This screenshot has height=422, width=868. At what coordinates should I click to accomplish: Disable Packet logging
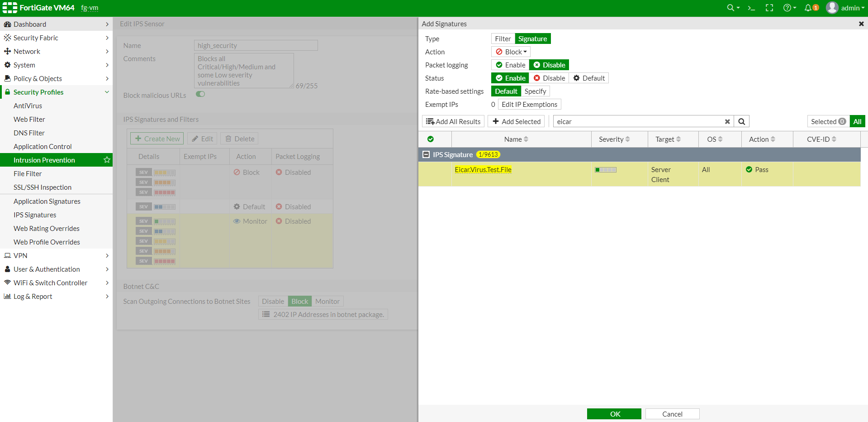pyautogui.click(x=549, y=65)
